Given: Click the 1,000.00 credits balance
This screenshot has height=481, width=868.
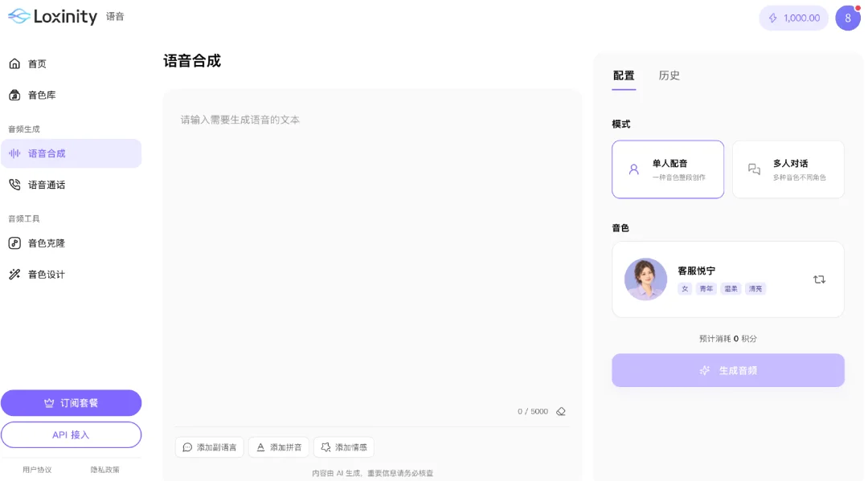Looking at the screenshot, I should coord(793,18).
